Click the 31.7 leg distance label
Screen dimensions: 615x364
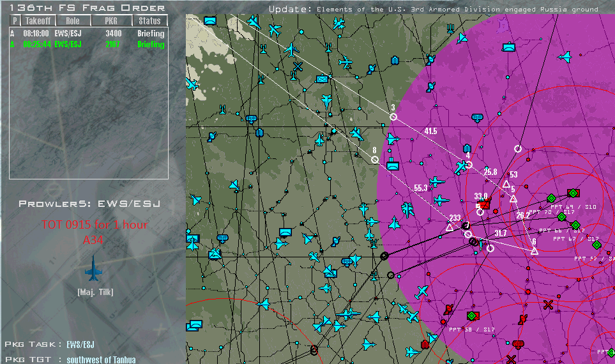[x=500, y=233]
